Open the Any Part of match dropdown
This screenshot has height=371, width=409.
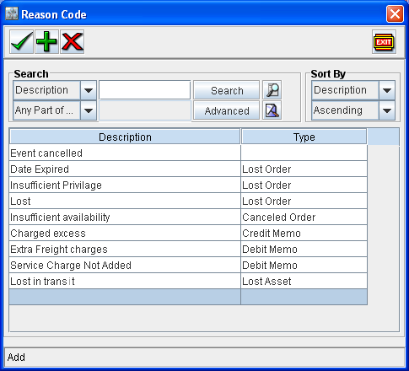coord(88,110)
